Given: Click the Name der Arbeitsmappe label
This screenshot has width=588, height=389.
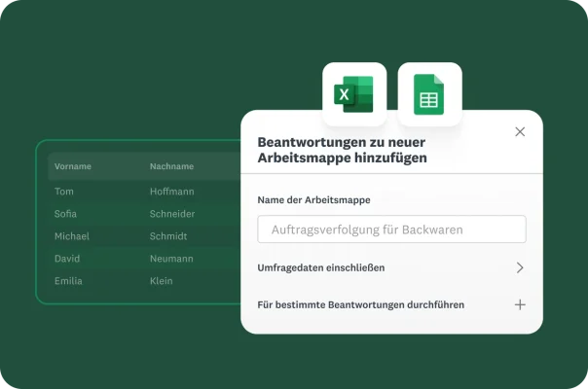Looking at the screenshot, I should [x=313, y=199].
